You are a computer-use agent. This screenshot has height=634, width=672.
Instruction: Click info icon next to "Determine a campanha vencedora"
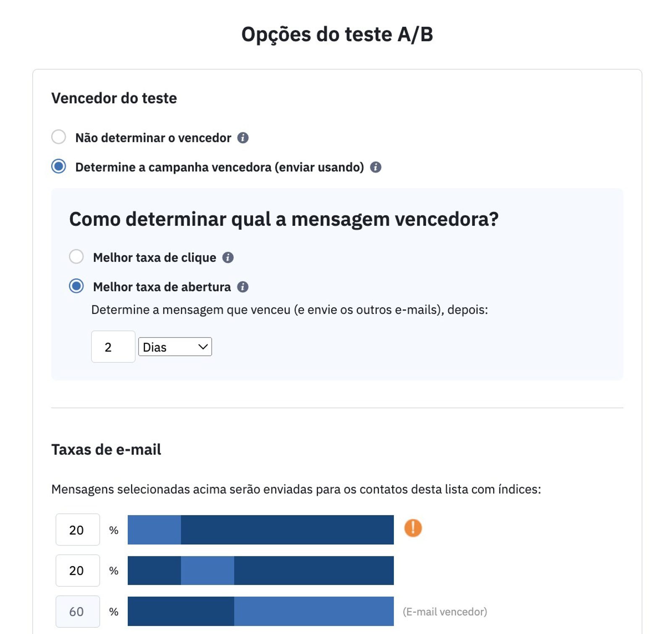(x=375, y=167)
